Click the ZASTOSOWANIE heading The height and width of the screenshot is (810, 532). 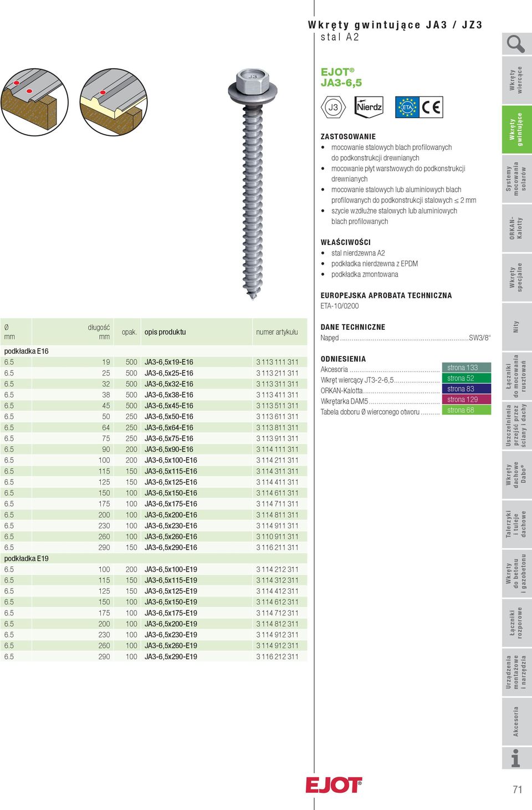point(348,136)
